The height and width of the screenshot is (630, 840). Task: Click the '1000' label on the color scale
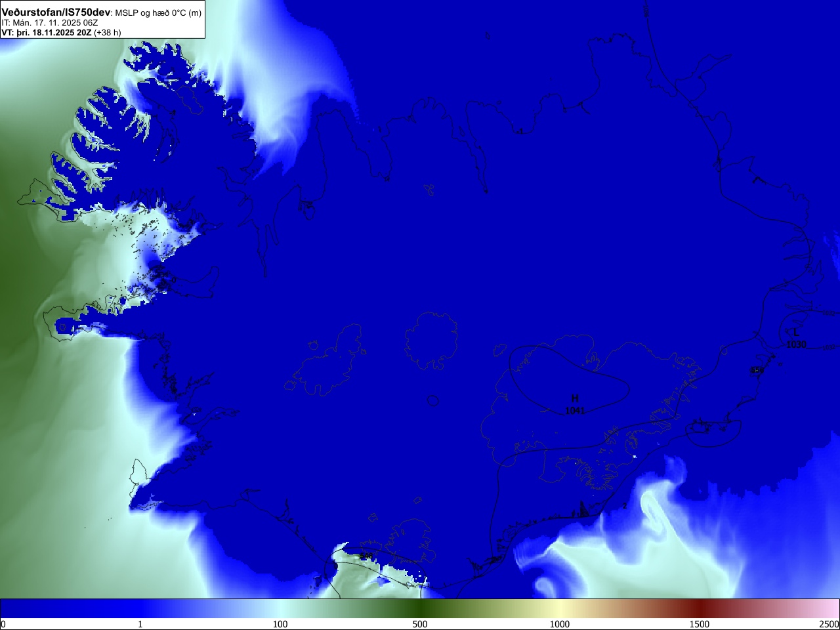(560, 624)
